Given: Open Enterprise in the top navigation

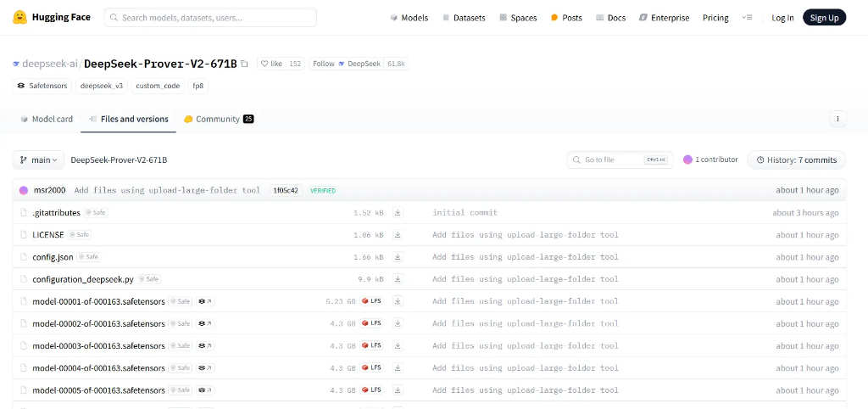Looking at the screenshot, I should click(x=665, y=18).
